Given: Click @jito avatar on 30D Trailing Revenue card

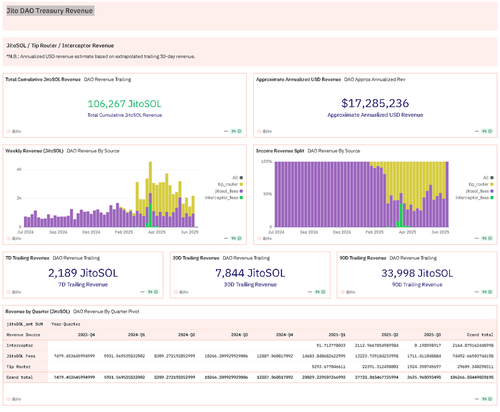Looking at the screenshot, I should click(x=176, y=292).
